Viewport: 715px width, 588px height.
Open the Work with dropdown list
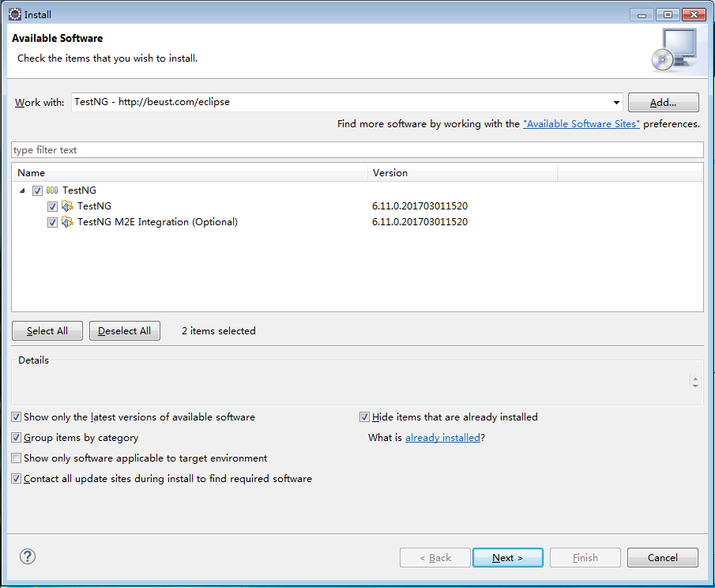[x=616, y=103]
